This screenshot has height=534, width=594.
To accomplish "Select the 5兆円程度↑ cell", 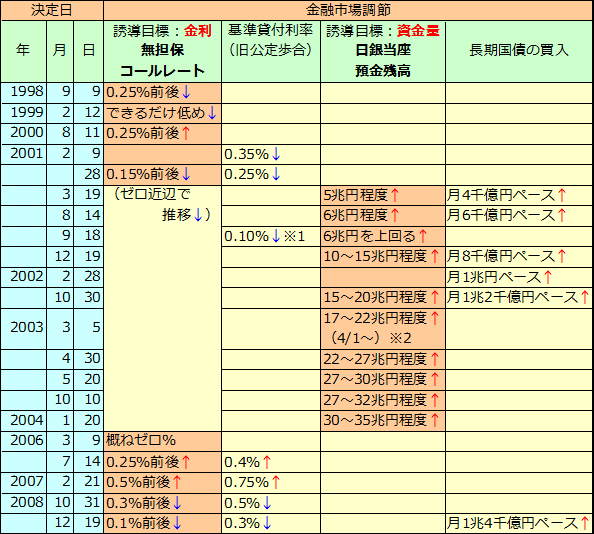I will 383,195.
